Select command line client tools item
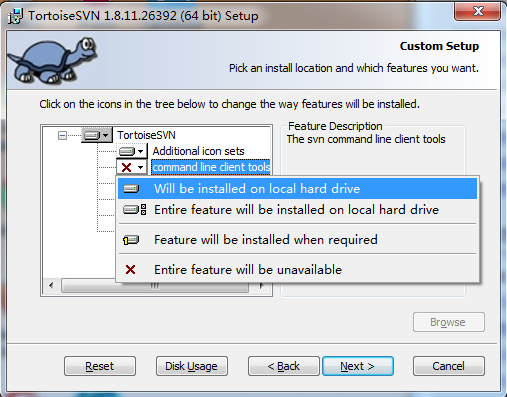The width and height of the screenshot is (507, 397). pyautogui.click(x=211, y=167)
